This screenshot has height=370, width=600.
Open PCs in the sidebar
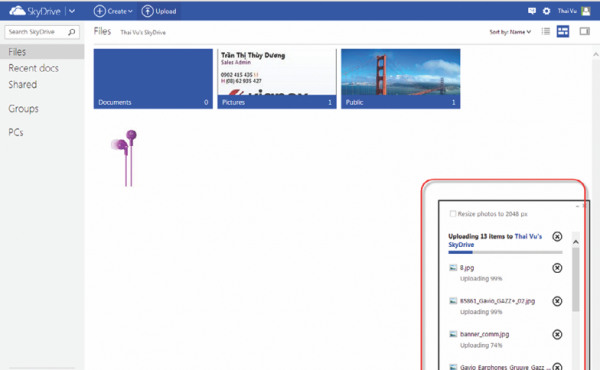tap(16, 132)
